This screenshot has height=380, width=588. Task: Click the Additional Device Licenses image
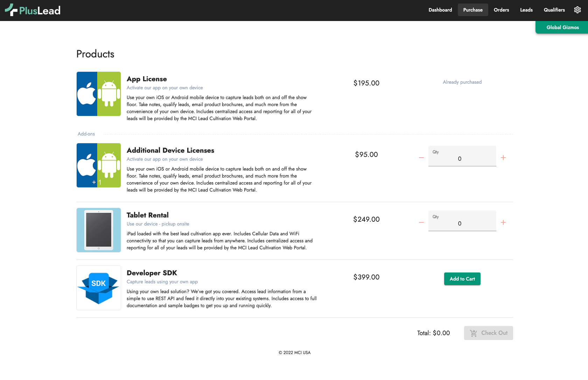(99, 165)
